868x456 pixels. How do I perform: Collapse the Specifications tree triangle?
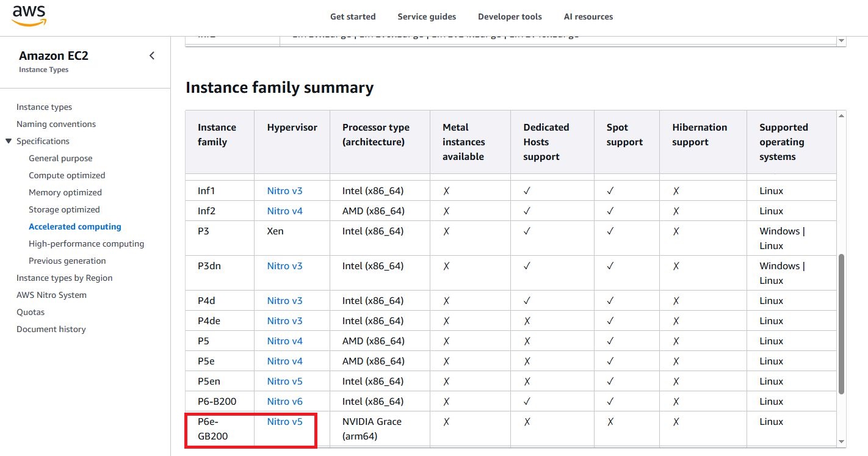coord(9,141)
